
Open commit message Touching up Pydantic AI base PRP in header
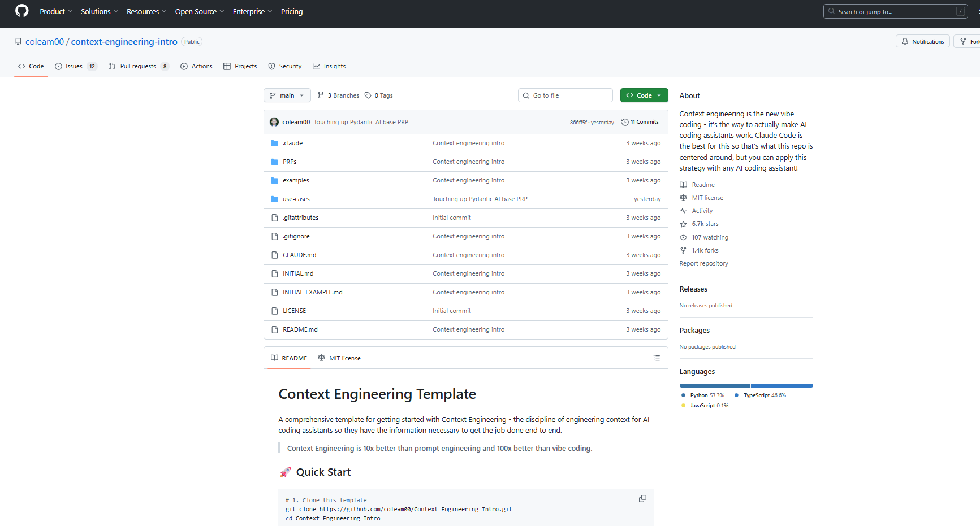point(361,122)
